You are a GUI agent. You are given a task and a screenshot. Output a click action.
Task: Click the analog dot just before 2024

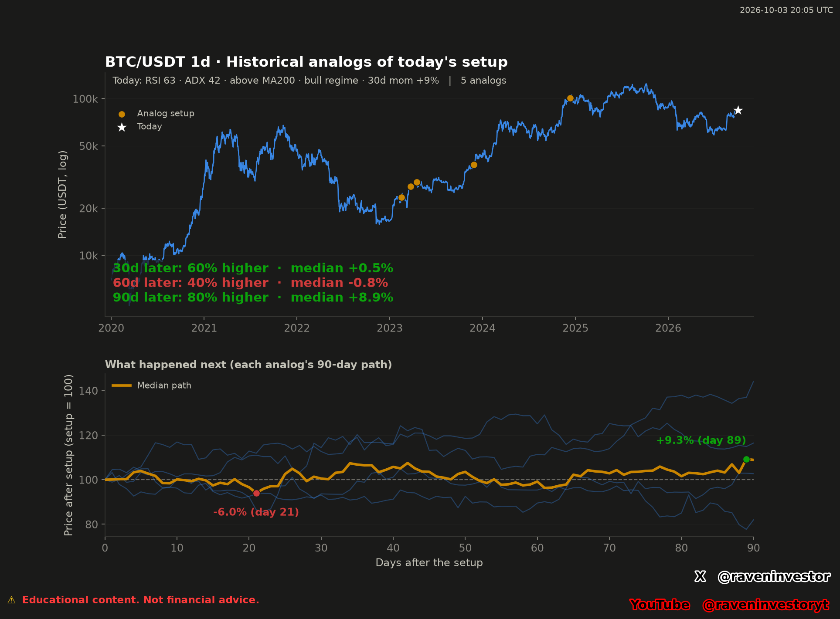click(474, 165)
